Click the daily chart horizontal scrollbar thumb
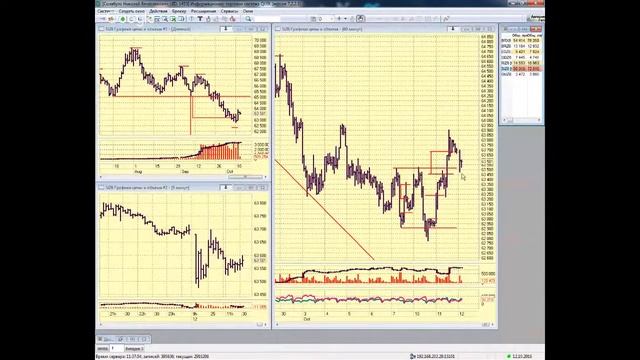 tap(245, 177)
